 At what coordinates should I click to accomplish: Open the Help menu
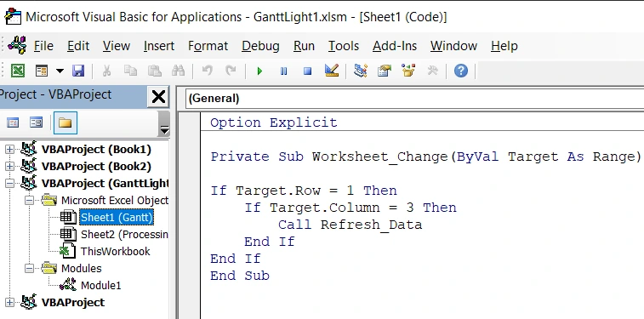[x=504, y=46]
